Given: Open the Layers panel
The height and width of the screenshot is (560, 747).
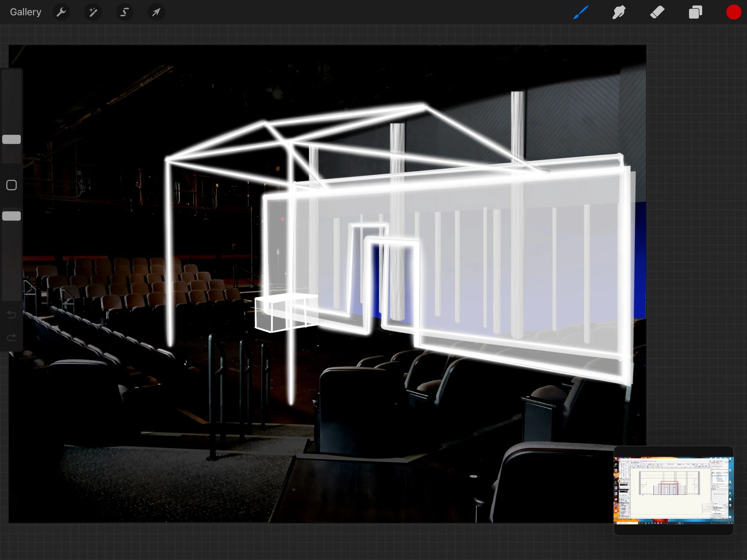Looking at the screenshot, I should [695, 13].
